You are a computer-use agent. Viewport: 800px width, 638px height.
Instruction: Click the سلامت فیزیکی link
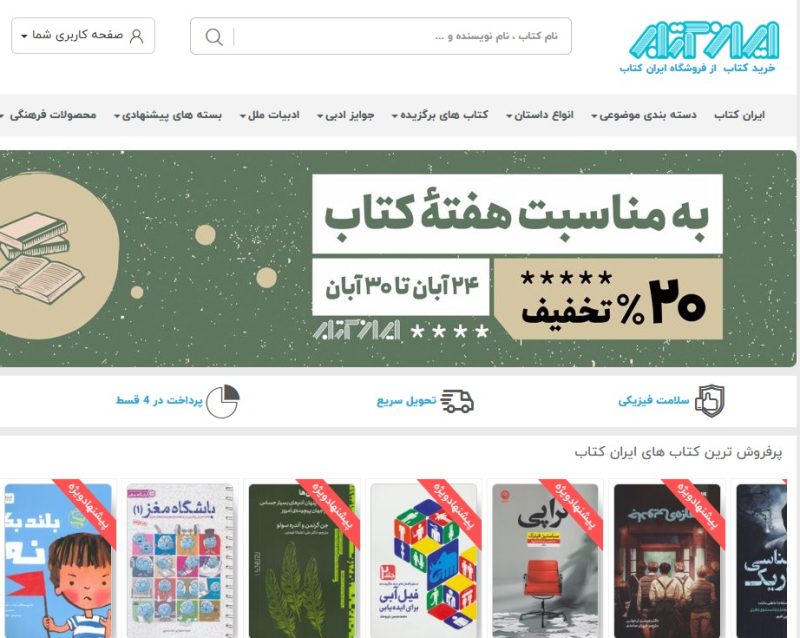point(654,401)
